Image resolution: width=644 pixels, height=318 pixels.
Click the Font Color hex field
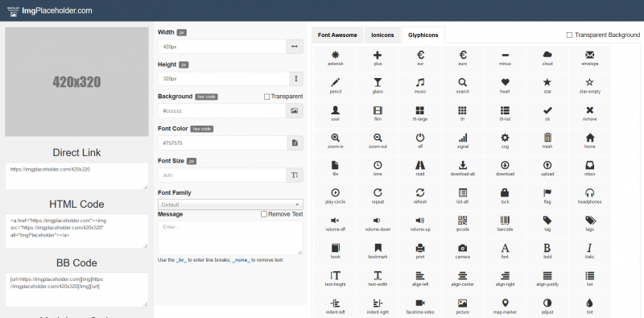[222, 143]
